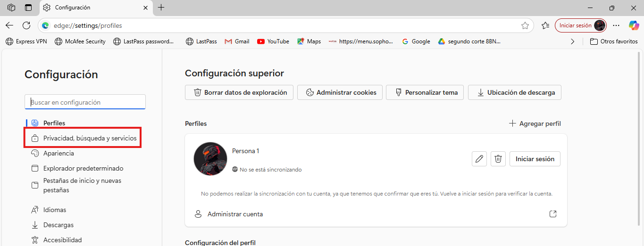Screen dimensions: 644x246
Task: Open the tab actions menu icon
Action: point(28,8)
